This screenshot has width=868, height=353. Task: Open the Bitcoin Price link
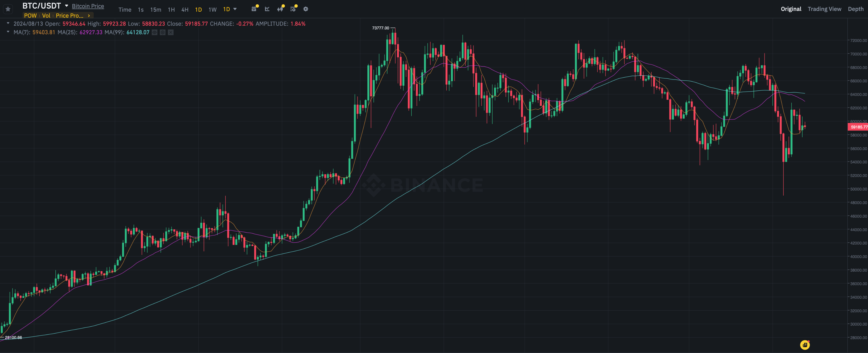tap(88, 6)
